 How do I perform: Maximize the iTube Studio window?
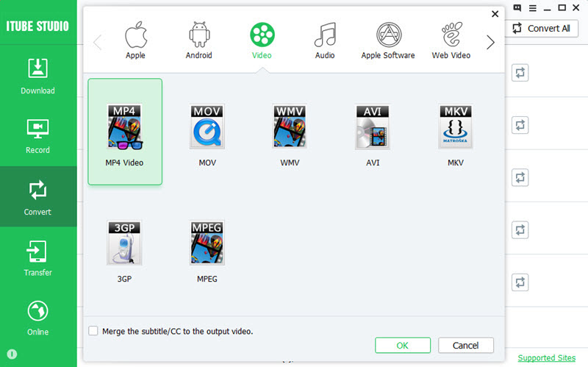tap(562, 7)
